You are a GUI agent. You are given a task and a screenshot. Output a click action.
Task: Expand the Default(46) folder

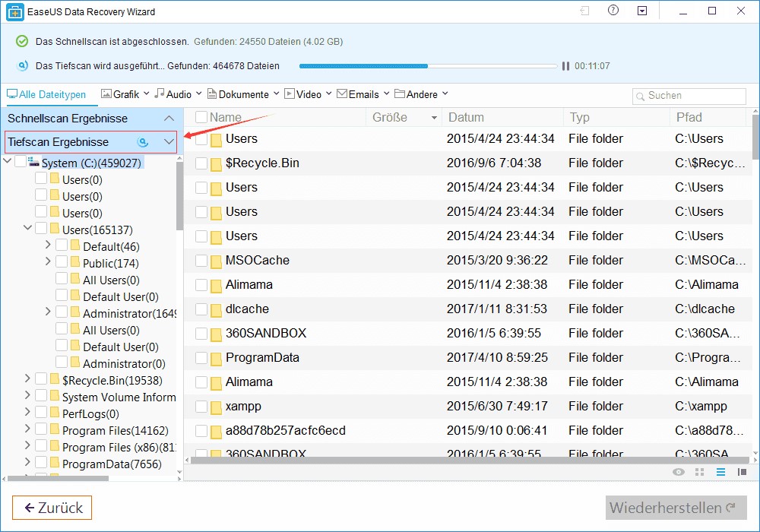[x=47, y=245]
